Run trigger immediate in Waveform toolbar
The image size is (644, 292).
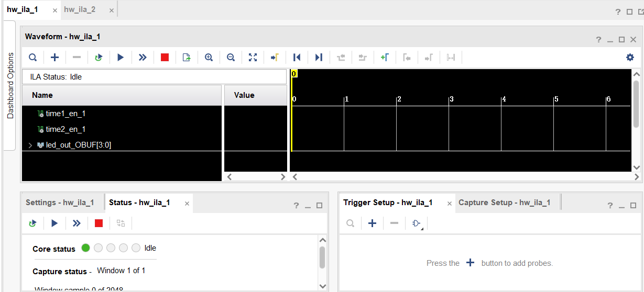tap(143, 58)
